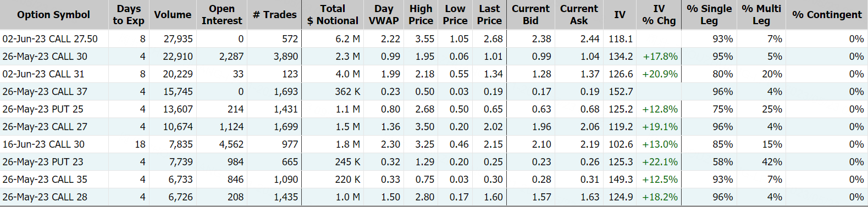Click the Days to Exp column header

pyautogui.click(x=129, y=15)
